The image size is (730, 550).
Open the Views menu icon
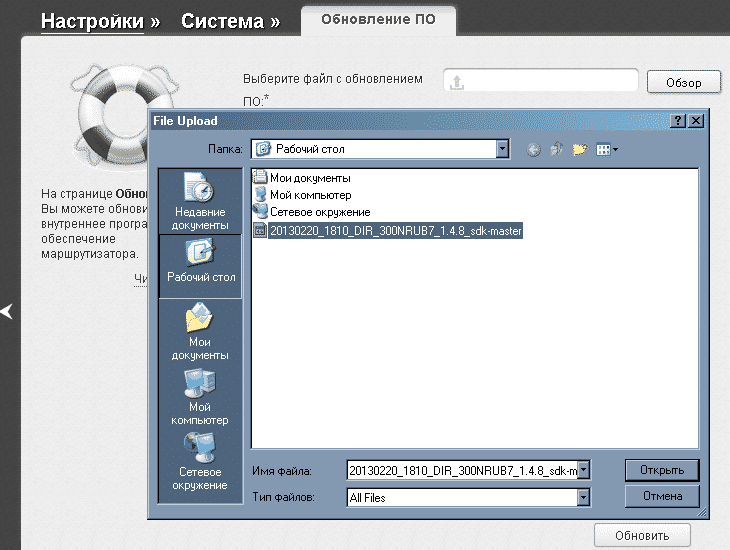point(606,149)
